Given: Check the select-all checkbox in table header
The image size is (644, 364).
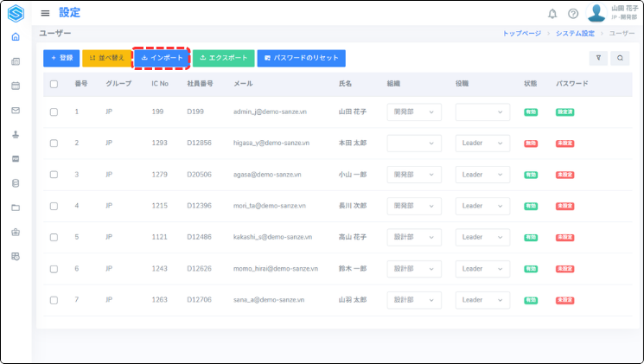Looking at the screenshot, I should [x=54, y=84].
